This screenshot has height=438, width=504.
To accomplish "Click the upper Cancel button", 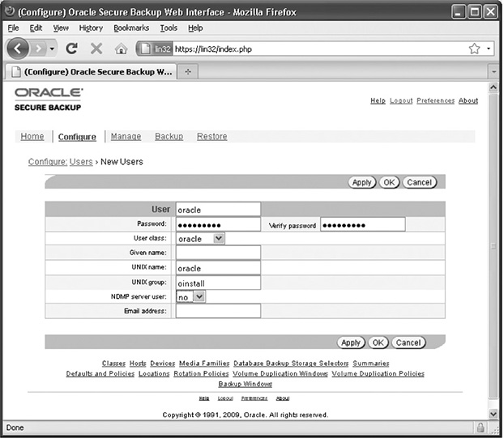I will click(420, 182).
